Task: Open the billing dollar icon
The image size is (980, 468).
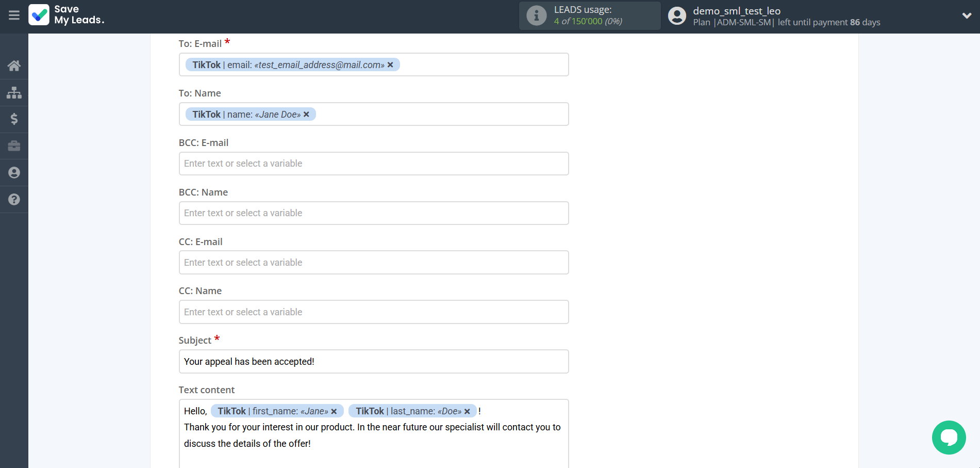Action: pos(14,119)
